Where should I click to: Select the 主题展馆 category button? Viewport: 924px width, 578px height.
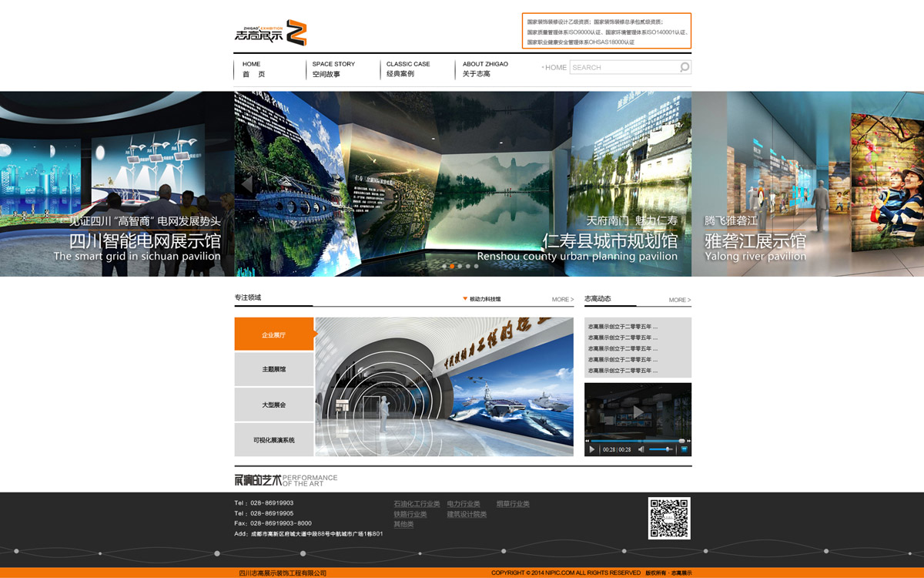coord(273,370)
